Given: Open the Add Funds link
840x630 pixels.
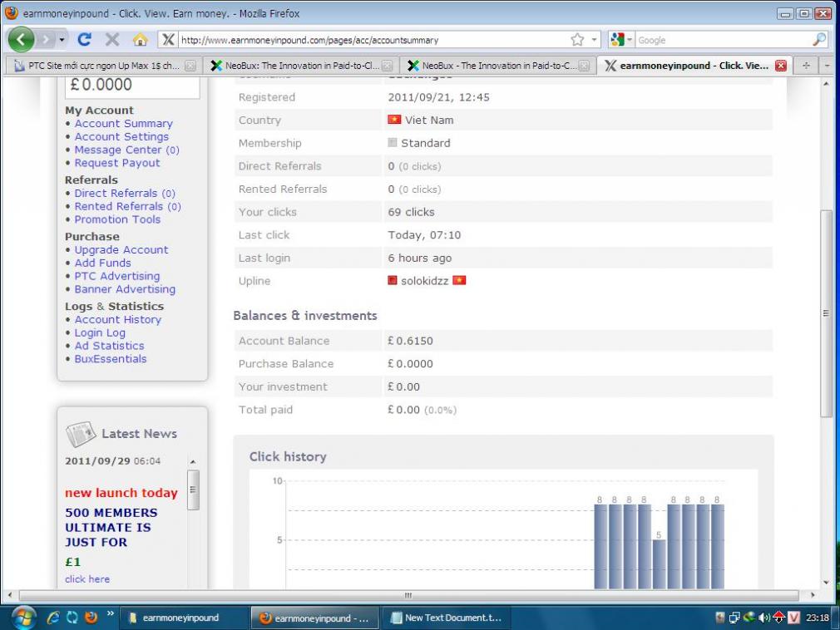Looking at the screenshot, I should coord(102,263).
